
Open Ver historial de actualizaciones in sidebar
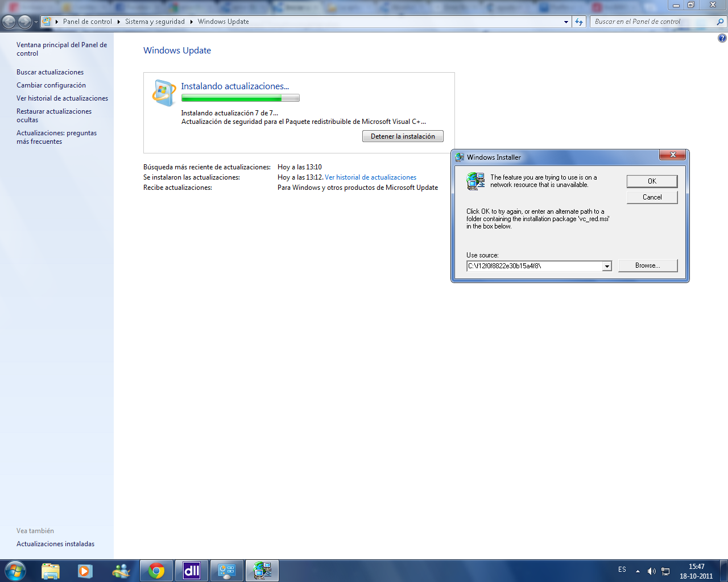(62, 98)
